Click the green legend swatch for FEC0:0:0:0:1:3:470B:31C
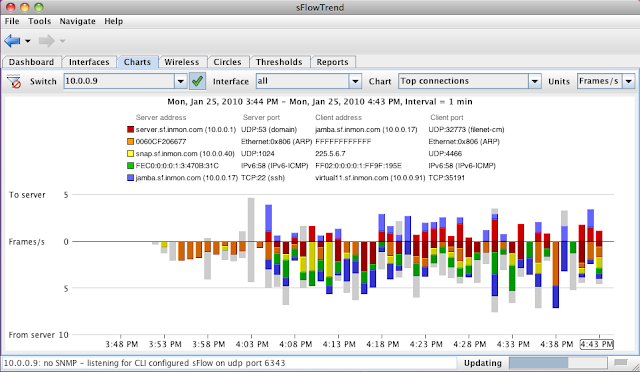Image resolution: width=640 pixels, height=372 pixels. tap(131, 166)
